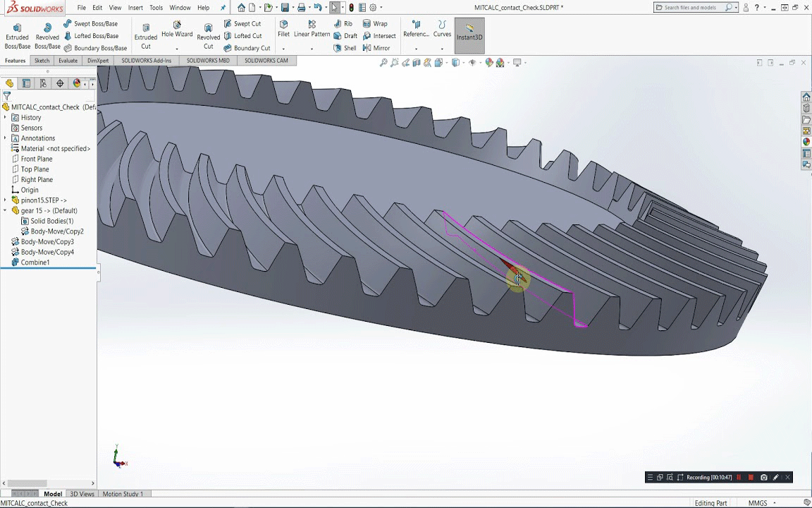Open the Motion Study 1 tab
This screenshot has height=508, width=812.
[123, 494]
